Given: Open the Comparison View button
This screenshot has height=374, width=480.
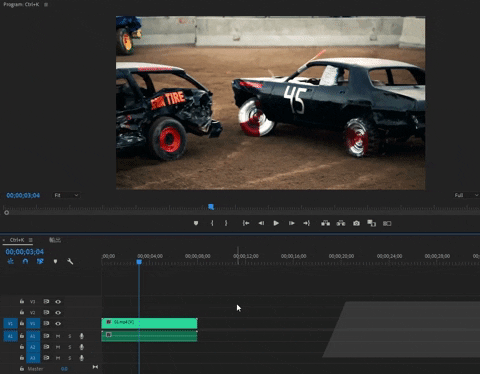Looking at the screenshot, I should pyautogui.click(x=371, y=223).
